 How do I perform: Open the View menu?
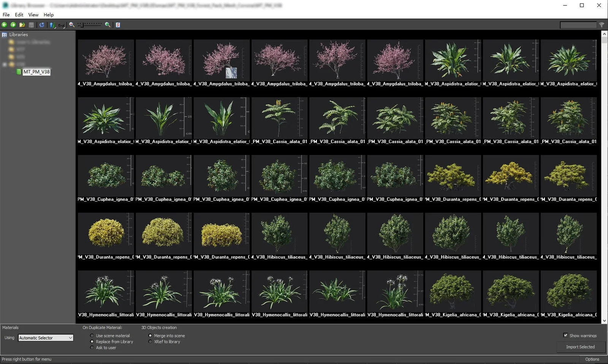pos(33,15)
